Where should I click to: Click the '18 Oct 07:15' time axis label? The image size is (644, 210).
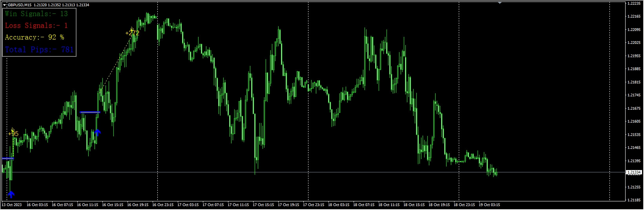(364, 205)
